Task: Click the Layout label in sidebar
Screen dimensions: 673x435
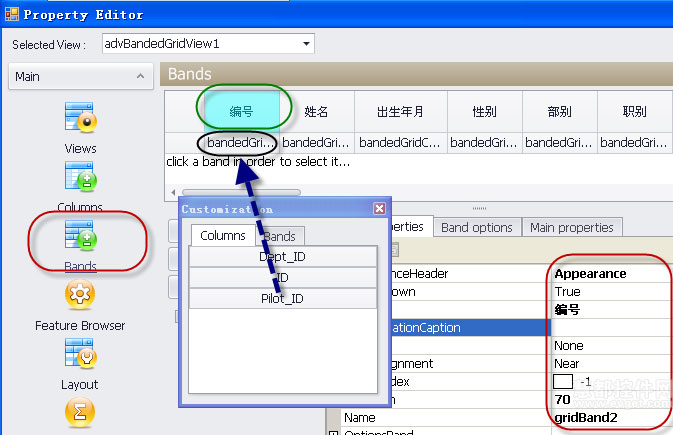Action: [80, 384]
